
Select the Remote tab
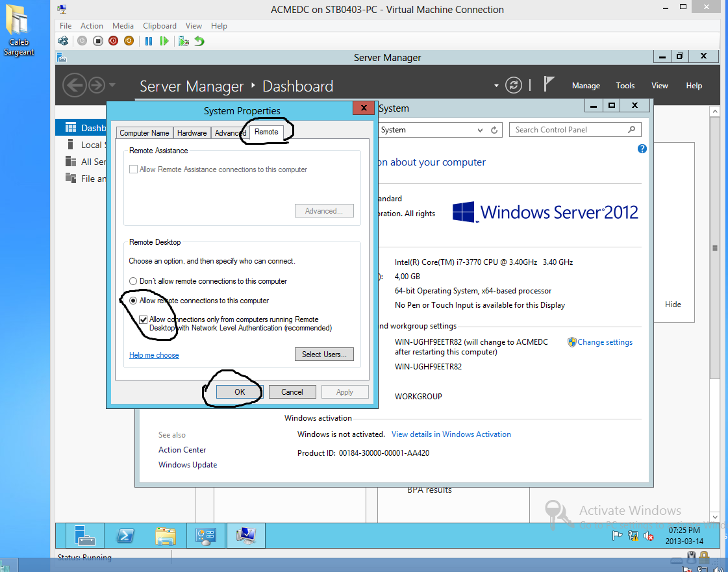click(x=266, y=132)
